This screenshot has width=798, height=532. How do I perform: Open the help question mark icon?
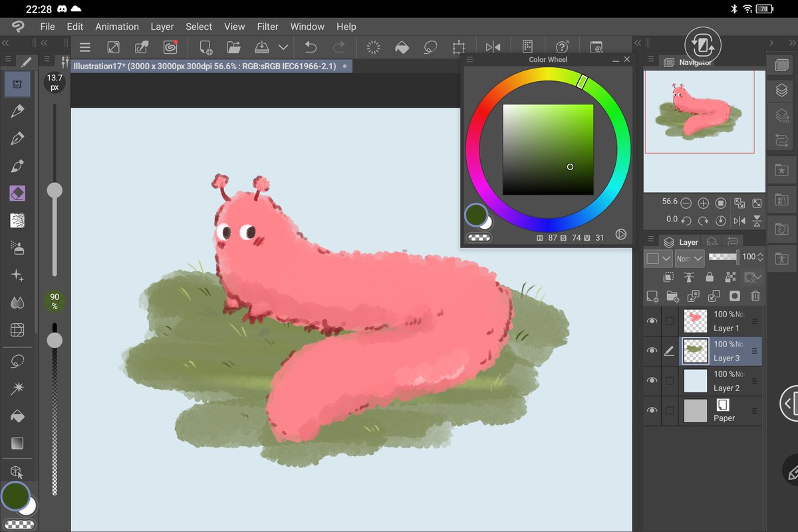click(562, 47)
